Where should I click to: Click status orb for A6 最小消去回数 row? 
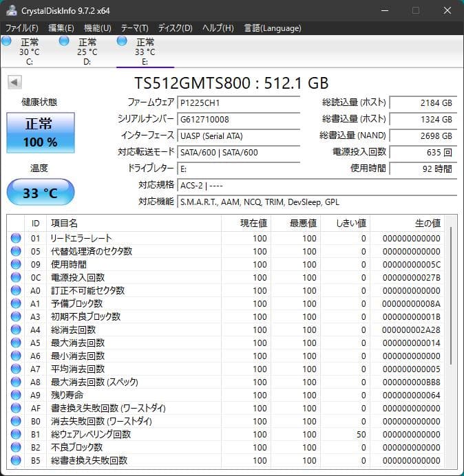point(16,356)
